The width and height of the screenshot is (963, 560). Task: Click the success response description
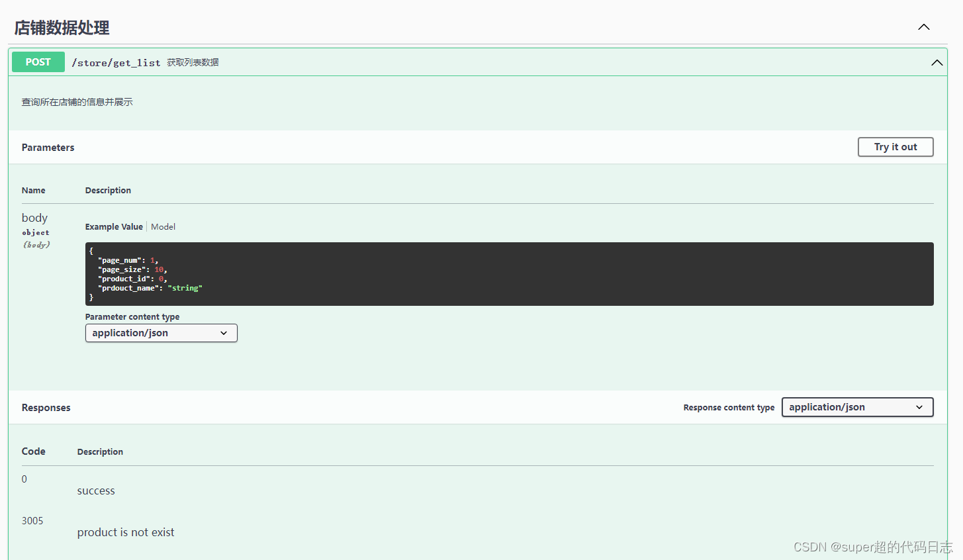(96, 490)
